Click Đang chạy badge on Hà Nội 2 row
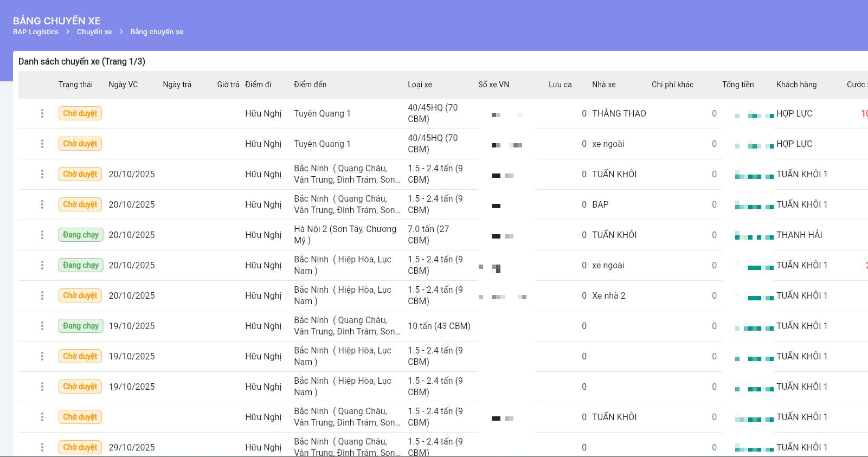Viewport: 868px width, 457px height. [81, 235]
